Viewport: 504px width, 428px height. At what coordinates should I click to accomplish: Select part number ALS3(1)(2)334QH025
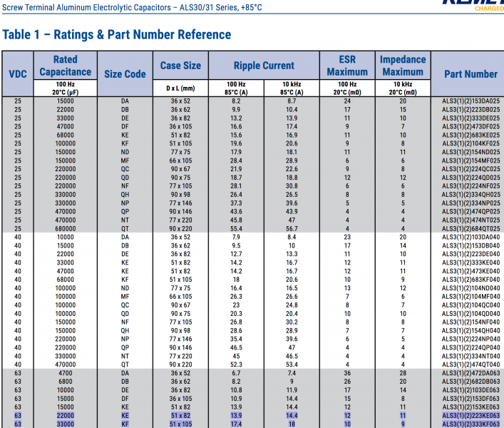coord(471,195)
